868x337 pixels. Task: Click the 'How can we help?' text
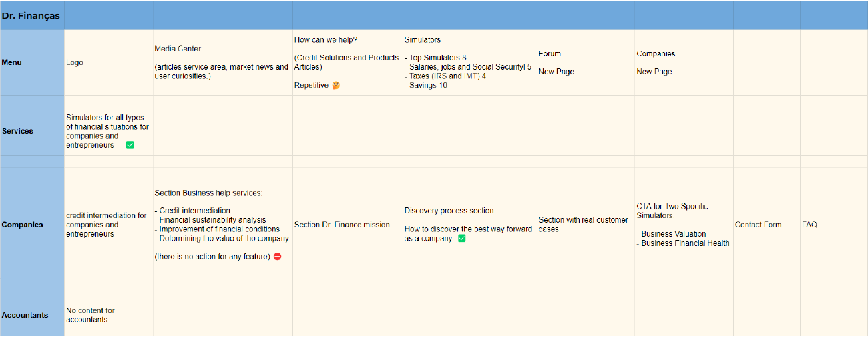(x=326, y=40)
